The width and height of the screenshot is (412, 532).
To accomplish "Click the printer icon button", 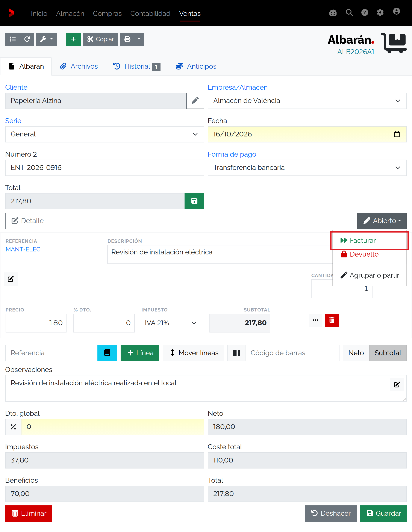I will pyautogui.click(x=127, y=39).
